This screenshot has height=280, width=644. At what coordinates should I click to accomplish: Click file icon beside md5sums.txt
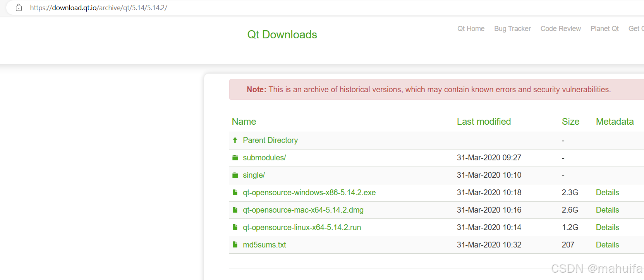(x=235, y=245)
